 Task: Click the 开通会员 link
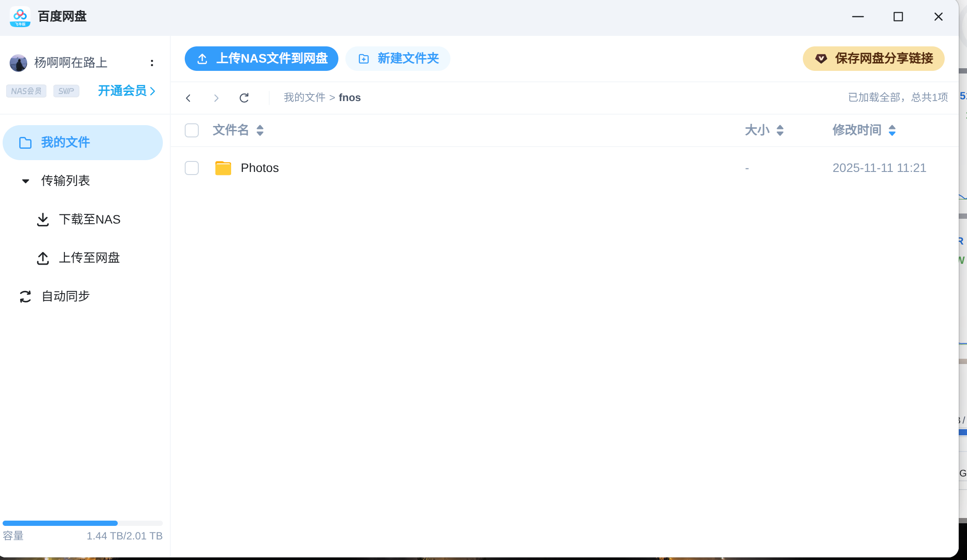[127, 91]
